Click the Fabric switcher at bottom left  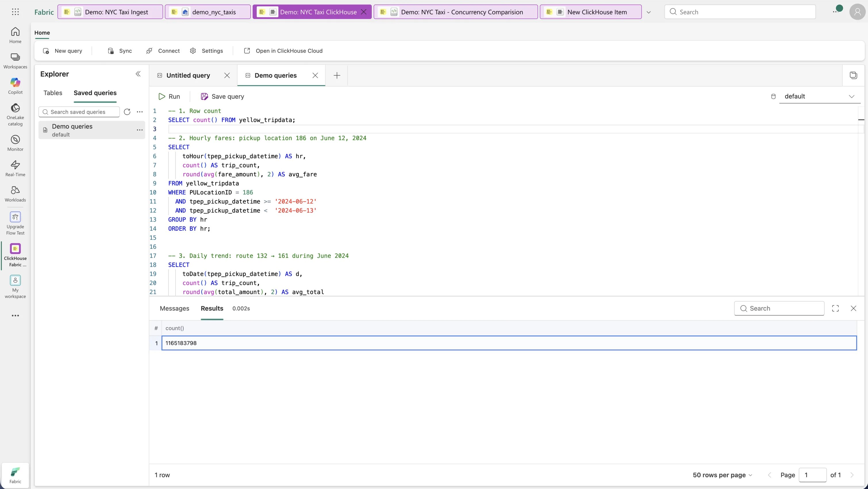pos(15,475)
